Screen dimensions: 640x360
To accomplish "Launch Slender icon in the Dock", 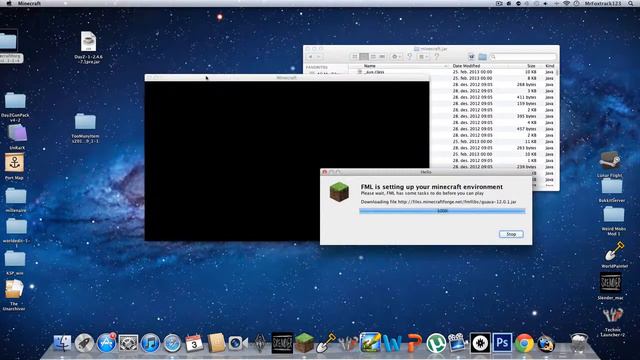I will (282, 343).
